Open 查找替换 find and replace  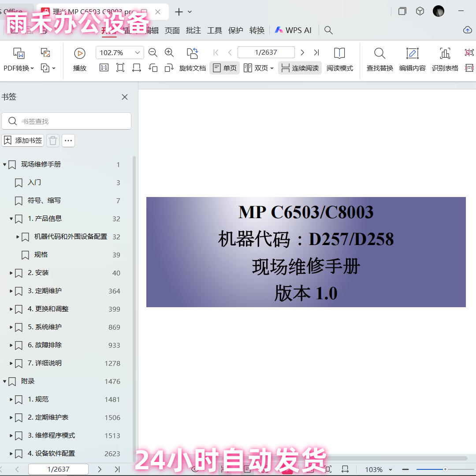[x=380, y=60]
